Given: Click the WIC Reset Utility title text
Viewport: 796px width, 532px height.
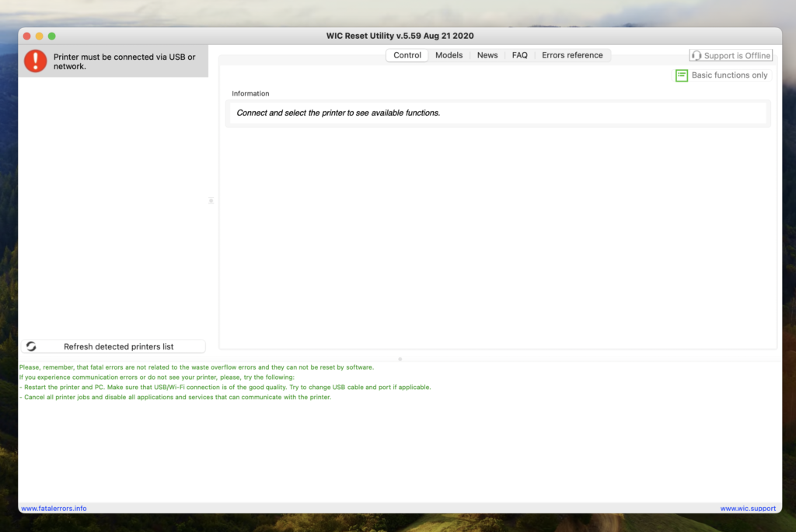Looking at the screenshot, I should [x=400, y=36].
